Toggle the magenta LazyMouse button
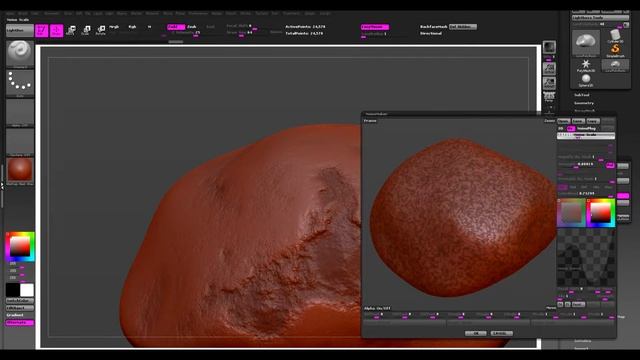Screen dimensions: 640x360 (x=375, y=27)
